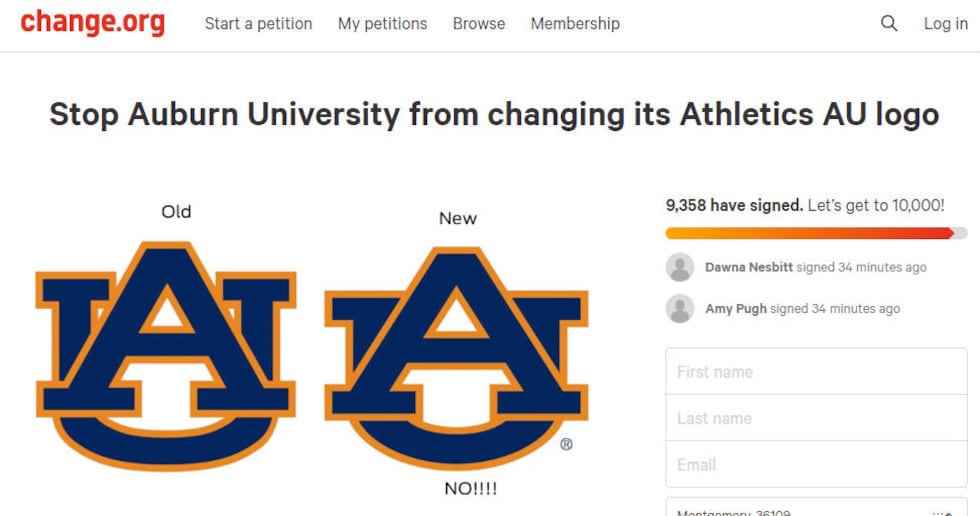Go to My petitions
Screen dimensions: 980x516
point(382,23)
